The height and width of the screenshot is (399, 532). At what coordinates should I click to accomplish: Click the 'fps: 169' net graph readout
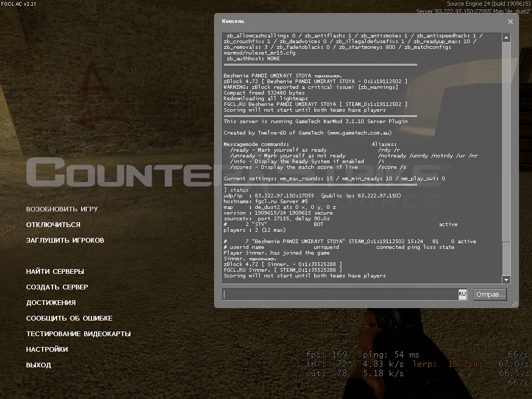pos(326,355)
